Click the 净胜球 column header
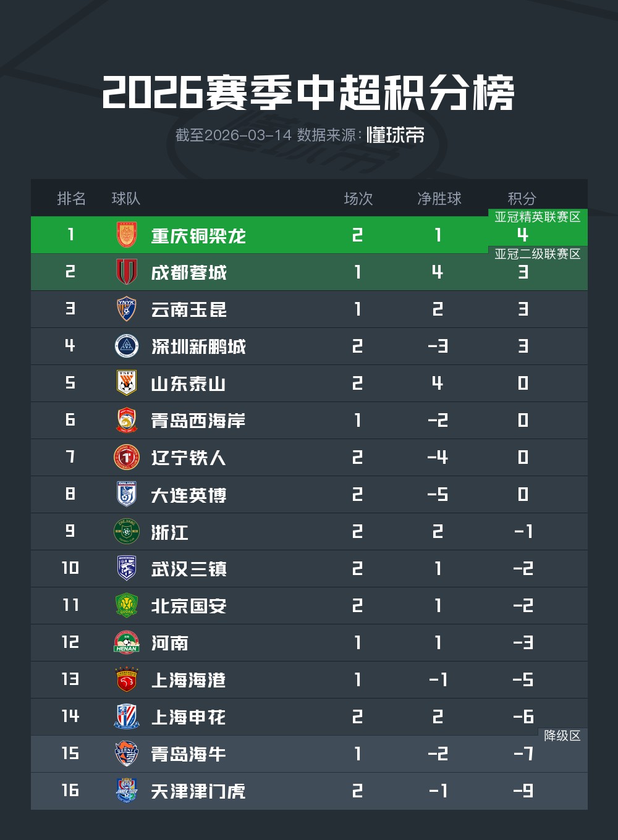 point(439,198)
